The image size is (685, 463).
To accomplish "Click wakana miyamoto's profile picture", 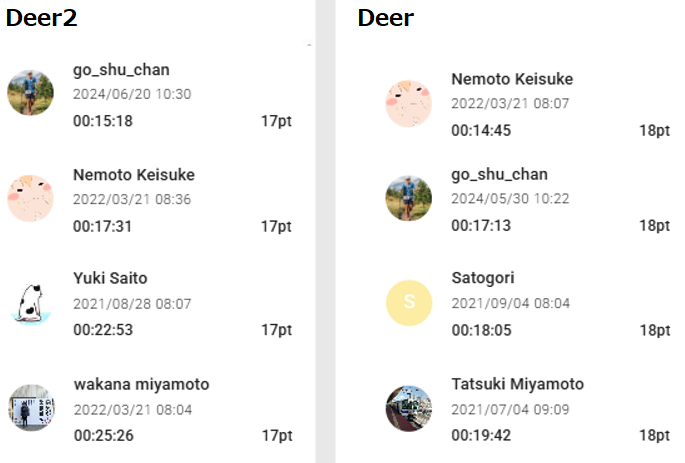I will click(x=30, y=408).
